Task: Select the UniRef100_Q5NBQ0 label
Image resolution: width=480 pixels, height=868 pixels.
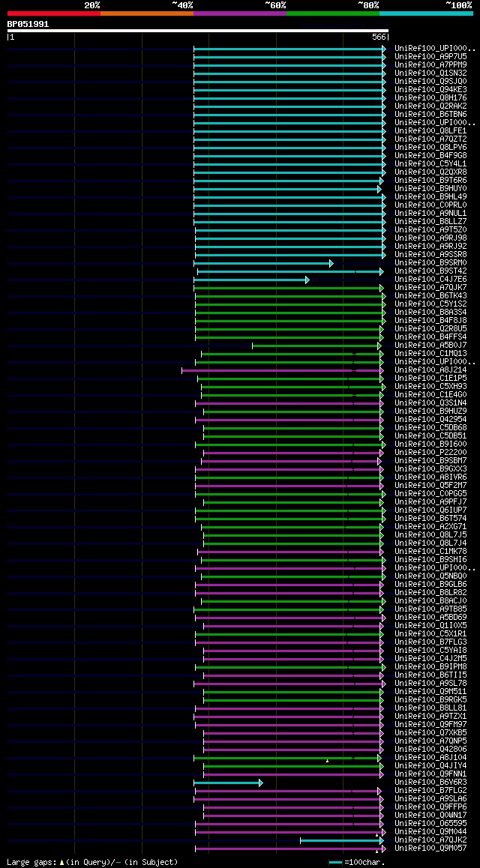Action: (430, 576)
